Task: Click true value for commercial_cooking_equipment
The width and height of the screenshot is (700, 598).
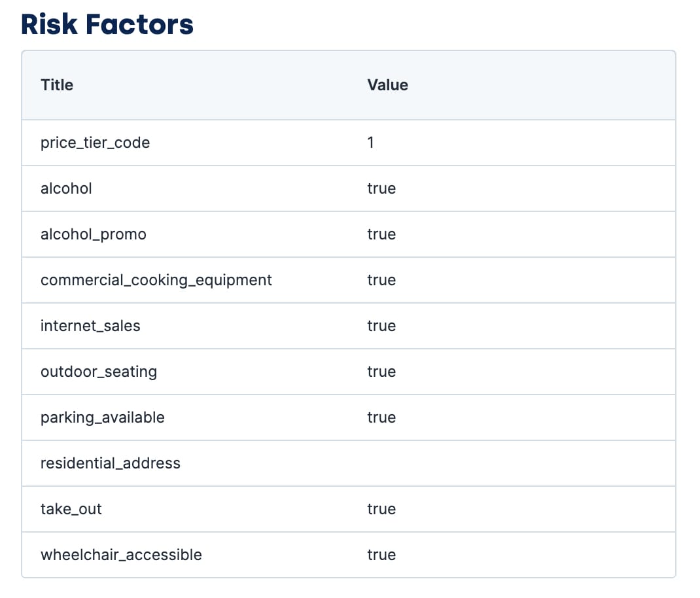Action: coord(381,280)
